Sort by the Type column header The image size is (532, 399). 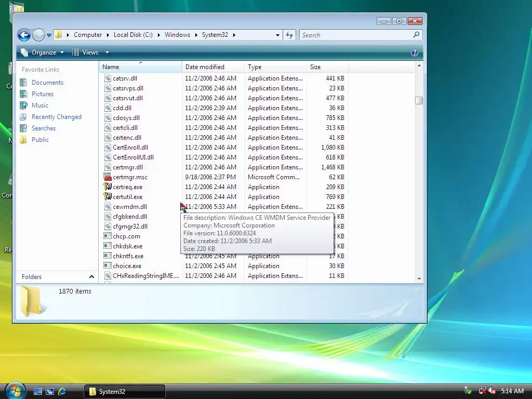click(x=275, y=67)
